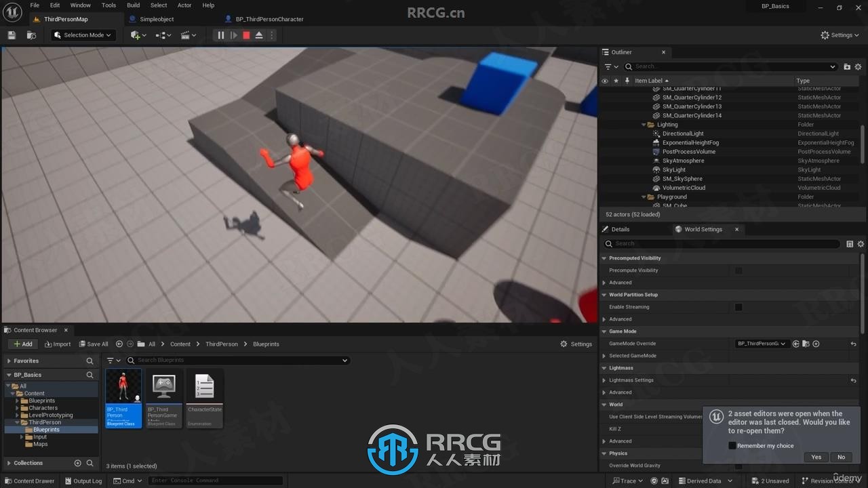868x488 pixels.
Task: Select BP_ThirdPersonGameMode asset thumbnail
Action: tap(163, 399)
